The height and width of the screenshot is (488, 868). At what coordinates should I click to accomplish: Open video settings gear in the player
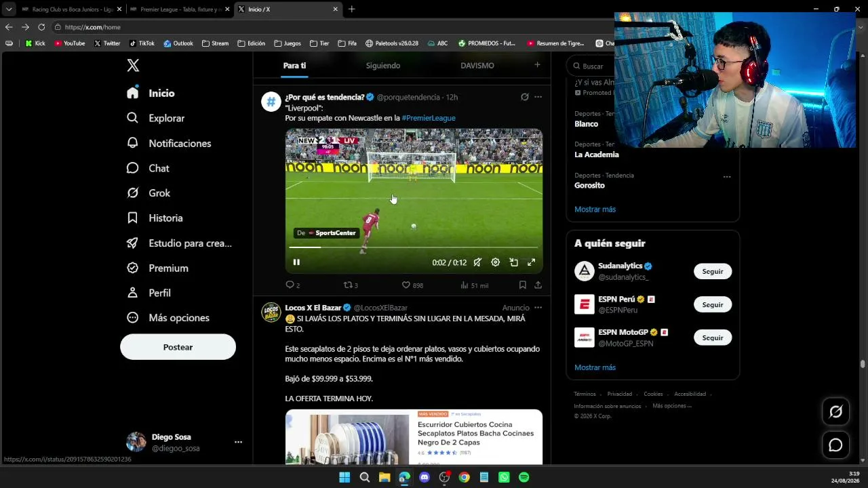pyautogui.click(x=495, y=262)
